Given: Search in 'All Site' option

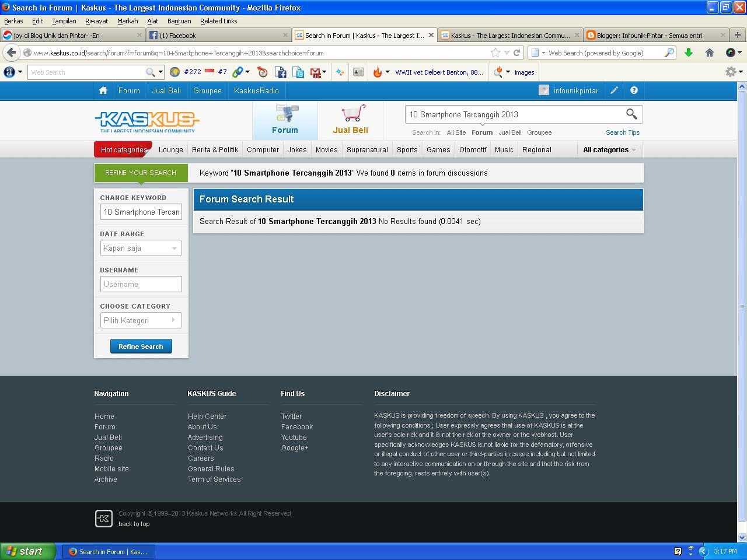Looking at the screenshot, I should point(456,132).
